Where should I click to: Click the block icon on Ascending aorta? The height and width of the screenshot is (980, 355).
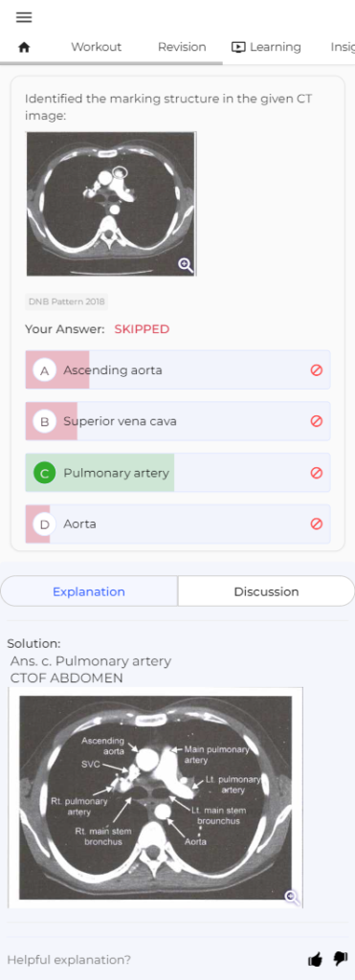pyautogui.click(x=317, y=370)
